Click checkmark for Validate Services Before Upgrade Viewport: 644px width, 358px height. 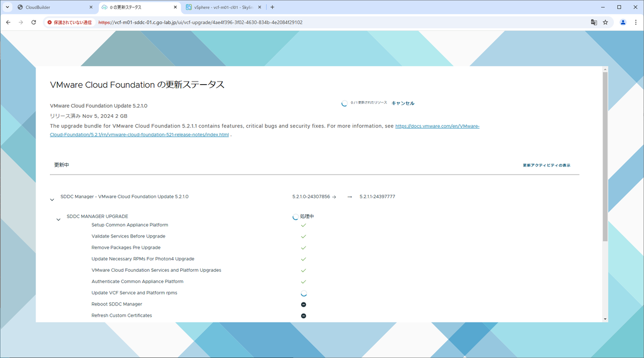(x=303, y=236)
